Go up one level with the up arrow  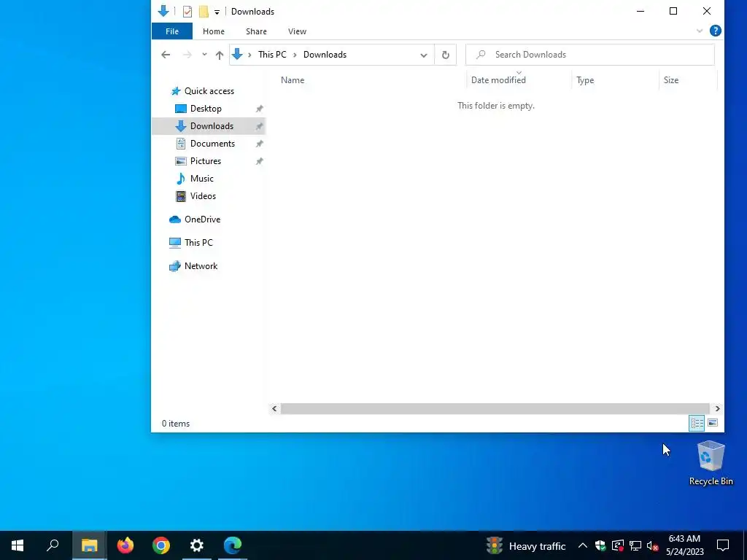(219, 55)
